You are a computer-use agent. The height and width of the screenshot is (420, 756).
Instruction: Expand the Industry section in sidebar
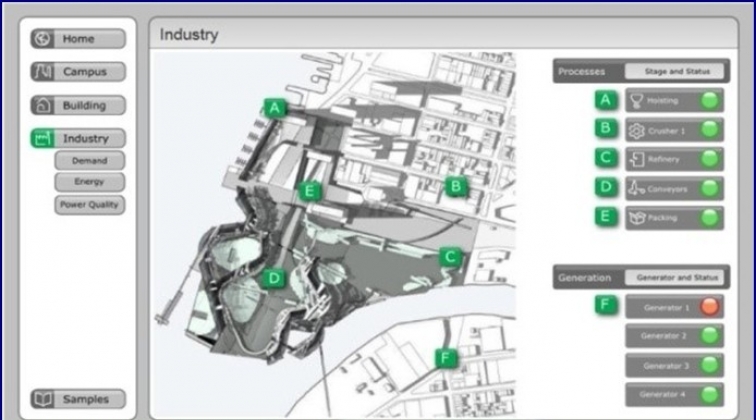coord(79,139)
